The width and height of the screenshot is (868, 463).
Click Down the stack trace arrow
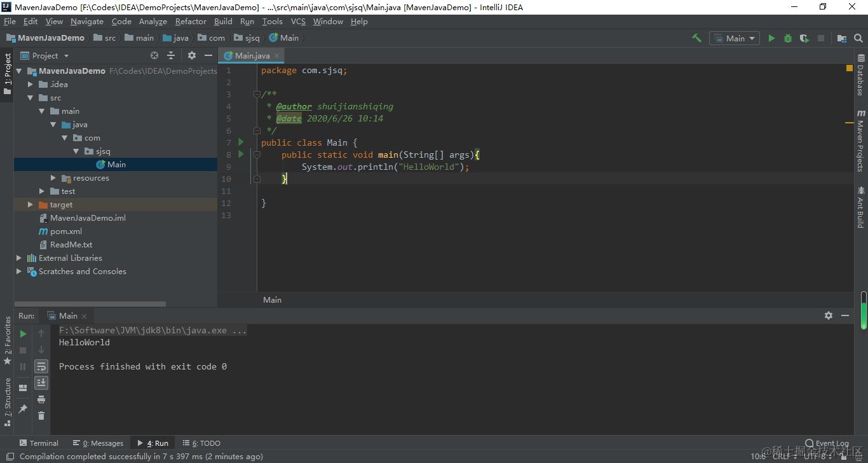click(x=41, y=350)
